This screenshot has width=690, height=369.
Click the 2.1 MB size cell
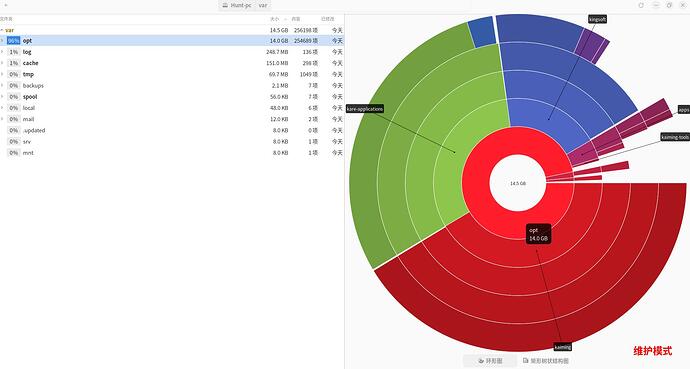280,85
